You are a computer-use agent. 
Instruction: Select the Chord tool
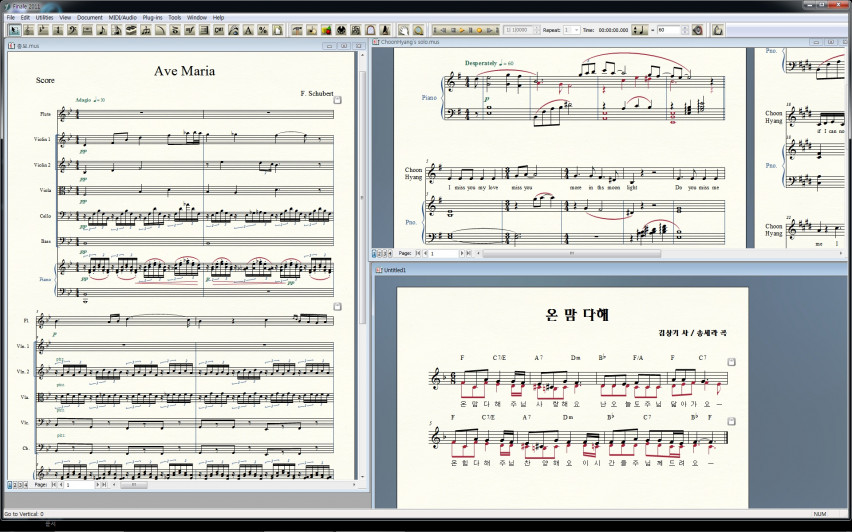pos(219,30)
